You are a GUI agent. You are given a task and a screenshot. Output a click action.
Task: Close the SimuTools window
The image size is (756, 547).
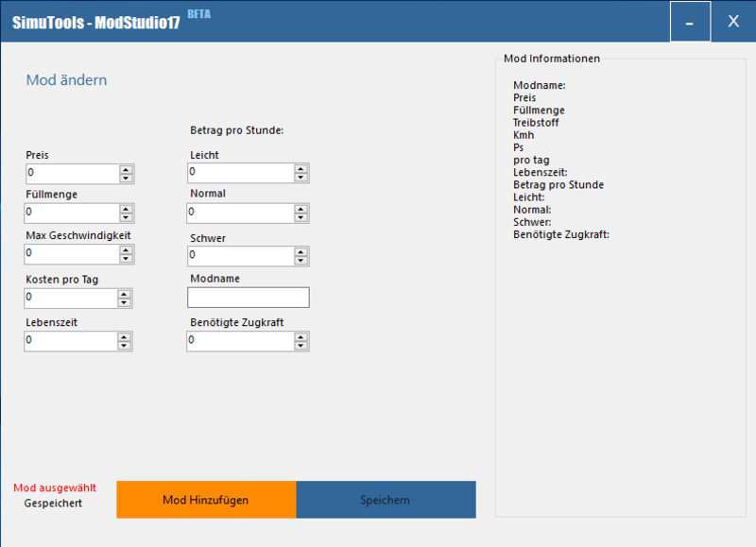tap(733, 22)
